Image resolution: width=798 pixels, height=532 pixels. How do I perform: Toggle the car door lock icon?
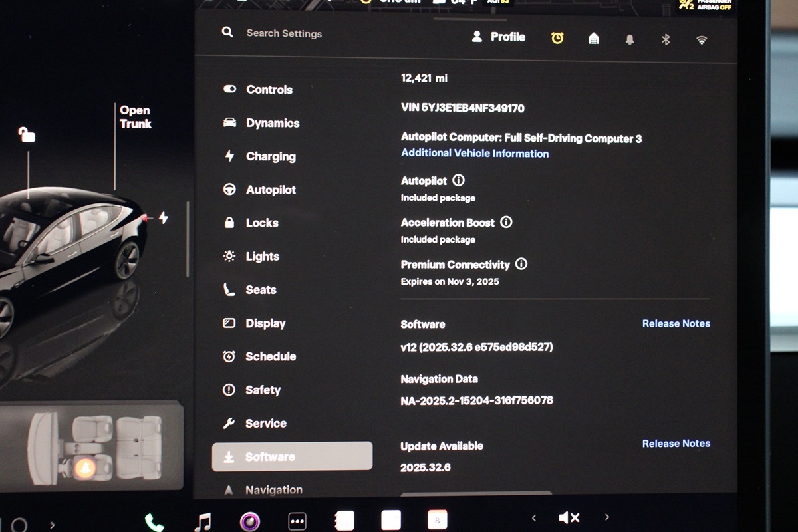pyautogui.click(x=27, y=135)
